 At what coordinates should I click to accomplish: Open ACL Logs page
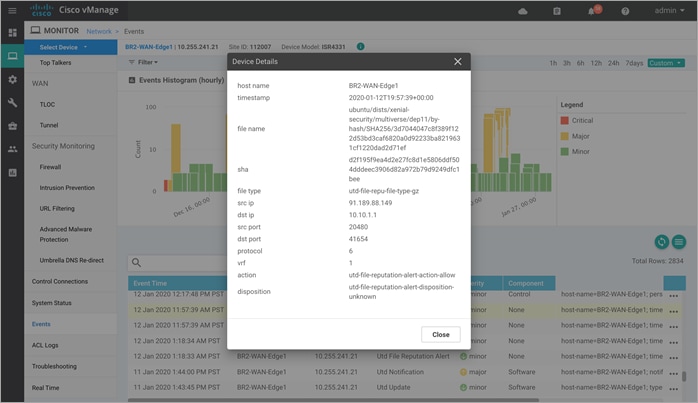click(45, 345)
